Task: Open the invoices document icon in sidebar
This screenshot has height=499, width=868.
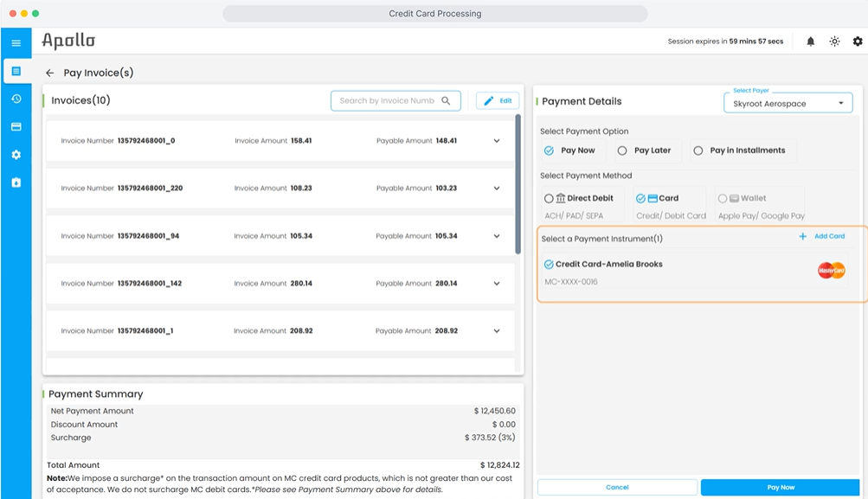Action: pyautogui.click(x=16, y=71)
